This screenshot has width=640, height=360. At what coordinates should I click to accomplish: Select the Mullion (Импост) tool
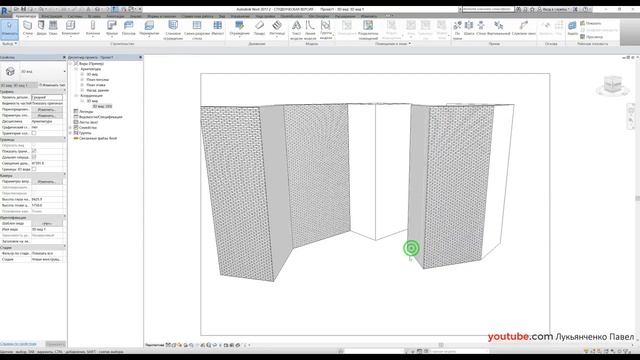(218, 28)
